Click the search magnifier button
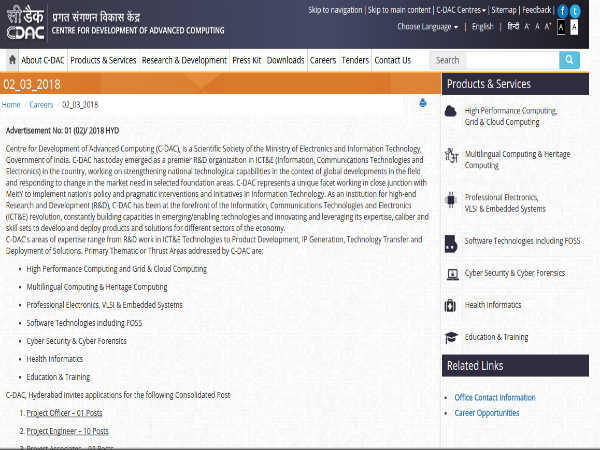 click(569, 60)
